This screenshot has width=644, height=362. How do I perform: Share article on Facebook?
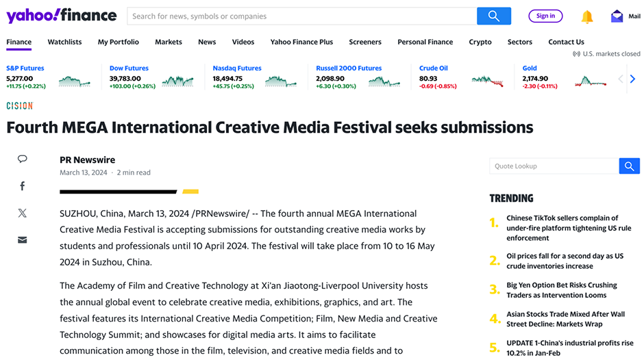point(22,186)
